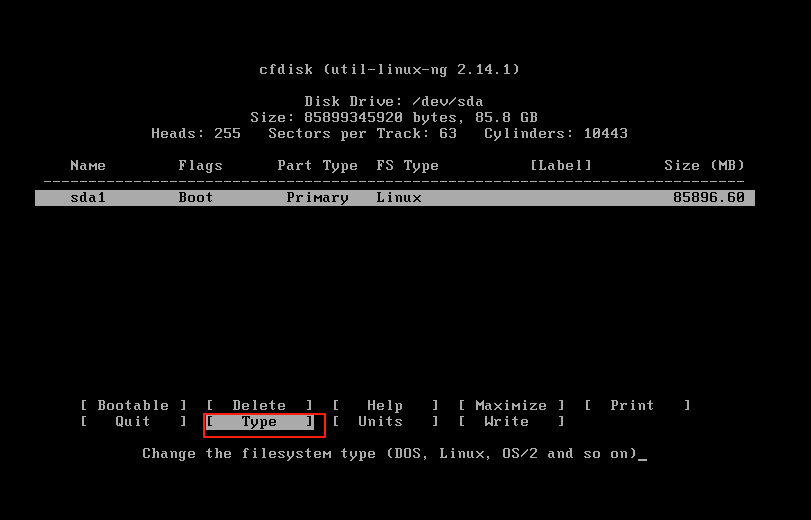Click the Size (MB) column header
Image resolution: width=811 pixels, height=520 pixels.
point(704,166)
